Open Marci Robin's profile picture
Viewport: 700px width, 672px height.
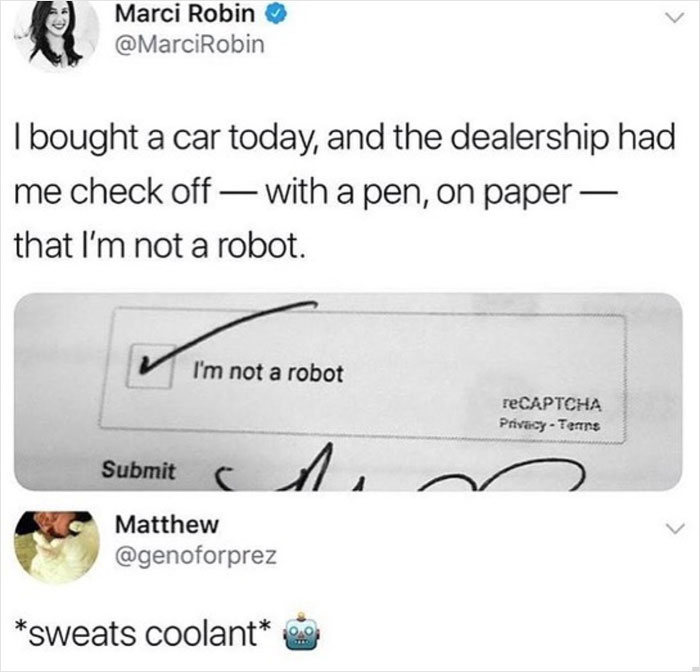[x=57, y=35]
